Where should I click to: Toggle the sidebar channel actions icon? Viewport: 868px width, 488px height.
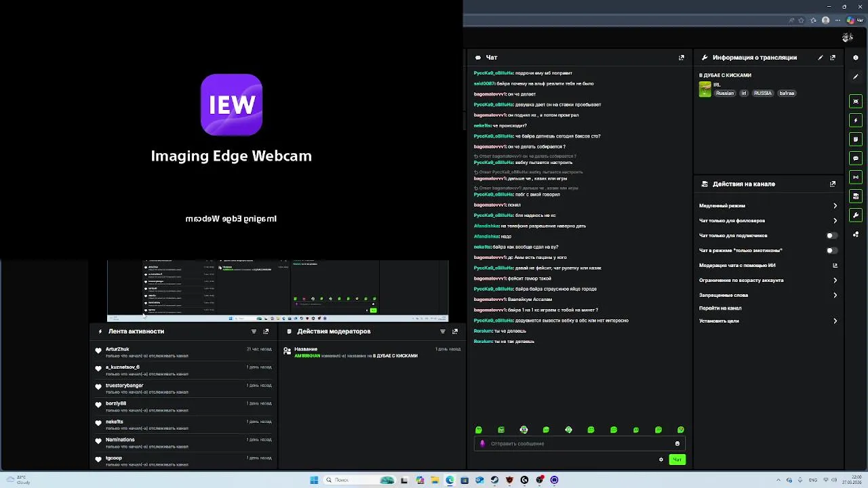click(856, 196)
